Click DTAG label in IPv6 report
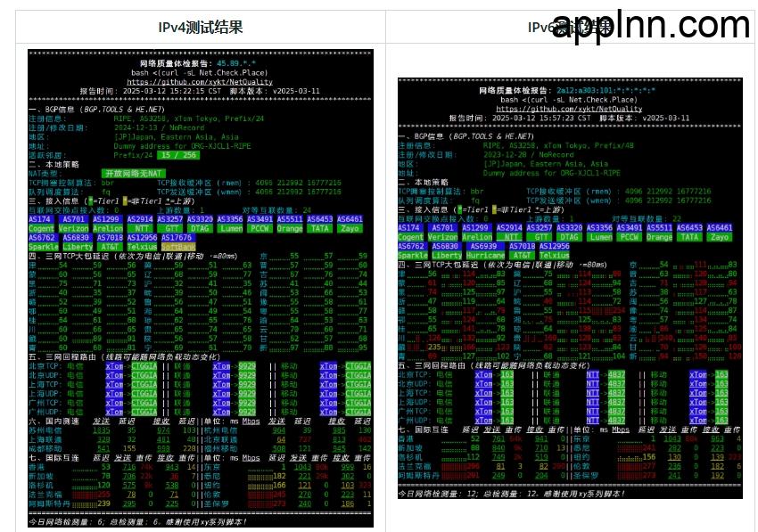 [x=569, y=237]
